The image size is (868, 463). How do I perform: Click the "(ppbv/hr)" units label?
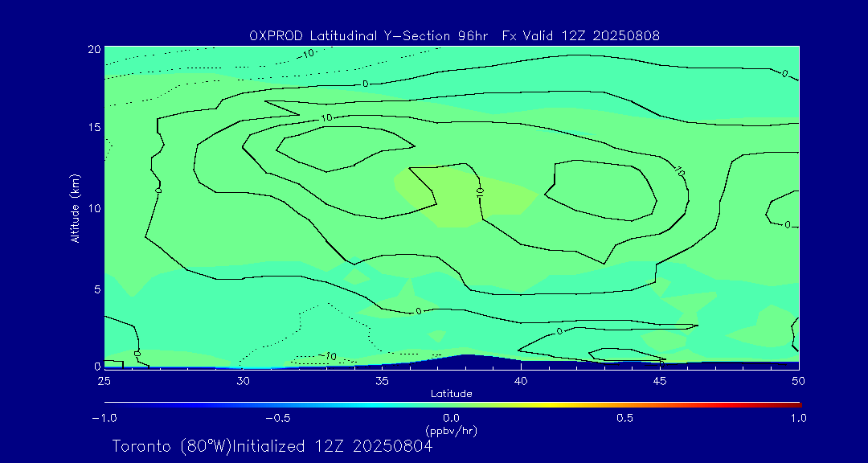click(451, 430)
